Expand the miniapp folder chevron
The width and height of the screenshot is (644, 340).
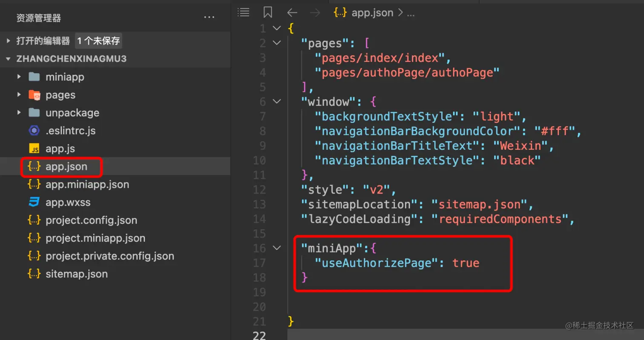(19, 77)
